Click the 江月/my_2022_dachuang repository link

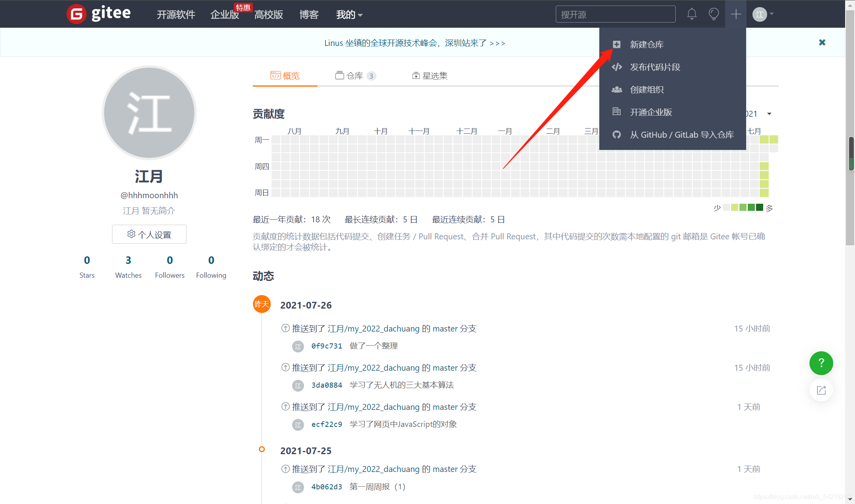tap(372, 328)
